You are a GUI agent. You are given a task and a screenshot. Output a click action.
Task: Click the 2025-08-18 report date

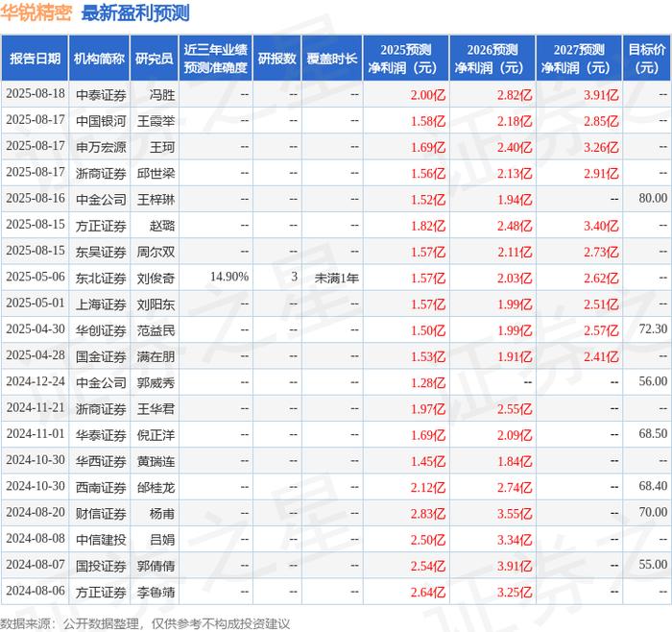click(36, 94)
